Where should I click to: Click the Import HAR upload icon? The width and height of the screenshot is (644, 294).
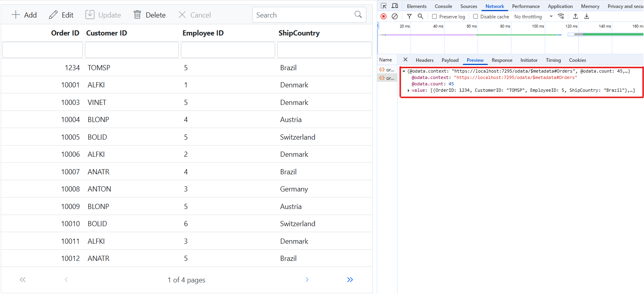pos(575,16)
